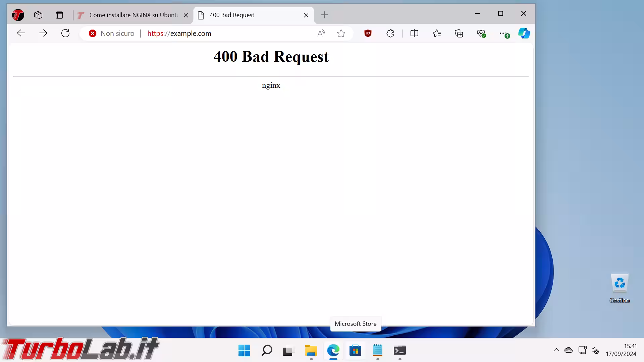Viewport: 644px width, 362px height.
Task: Open Browser essentials heart icon
Action: (x=481, y=33)
